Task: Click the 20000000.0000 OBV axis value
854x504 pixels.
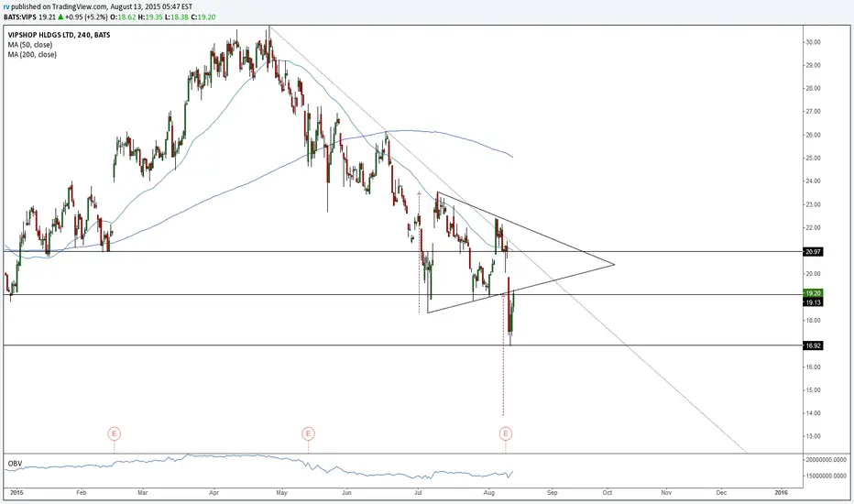Action: point(826,460)
